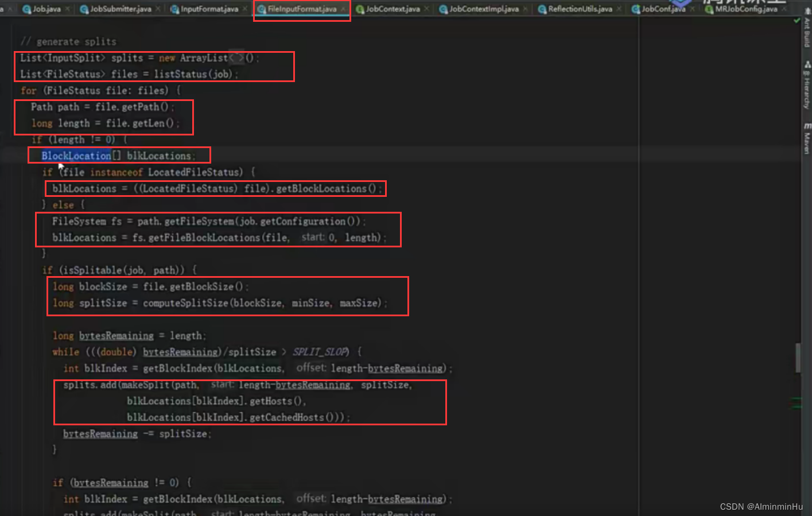Screen dimensions: 812x516
Task: Click 'path.getFileSystem' call
Action: point(186,221)
